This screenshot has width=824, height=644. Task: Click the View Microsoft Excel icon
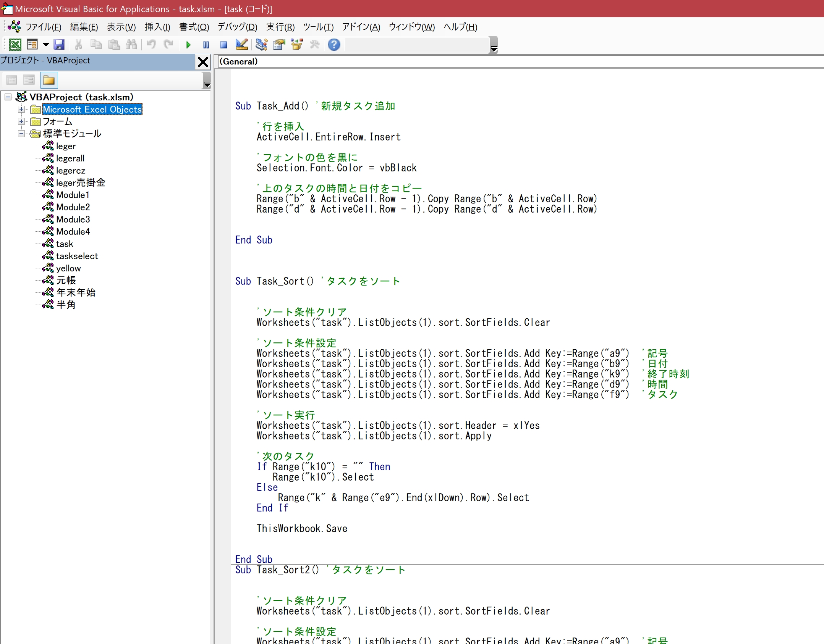[15, 45]
